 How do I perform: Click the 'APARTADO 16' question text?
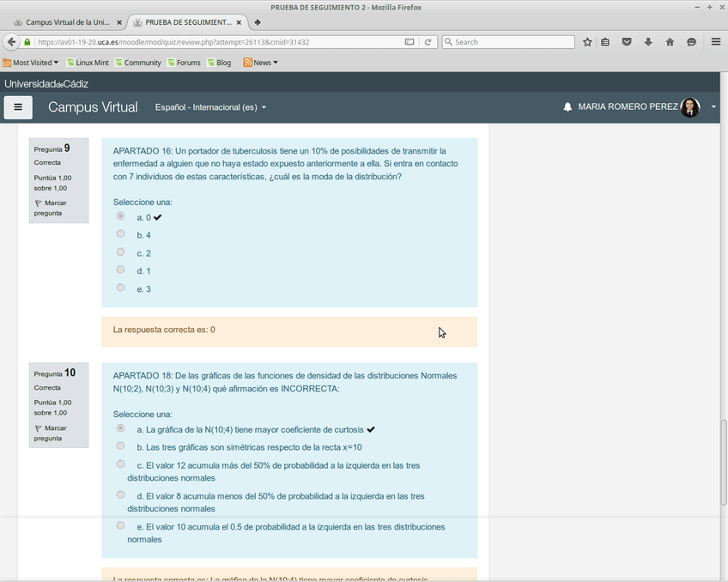(x=286, y=164)
